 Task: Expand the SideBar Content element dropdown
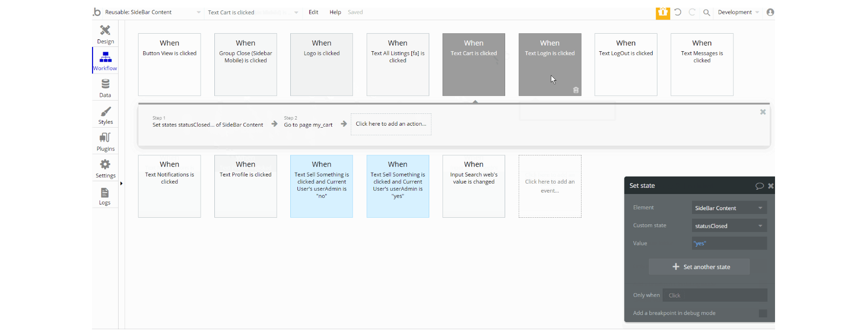click(x=729, y=208)
